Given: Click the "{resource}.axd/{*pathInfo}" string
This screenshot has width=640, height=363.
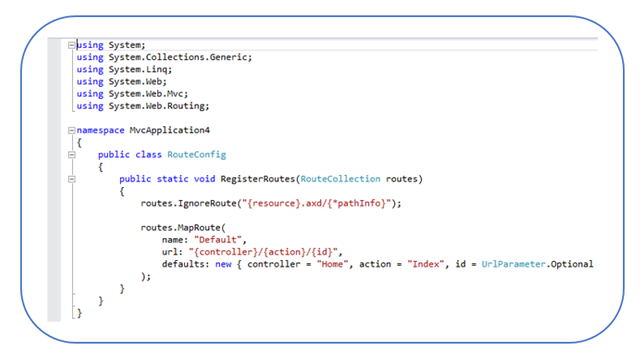Looking at the screenshot, I should (x=317, y=203).
